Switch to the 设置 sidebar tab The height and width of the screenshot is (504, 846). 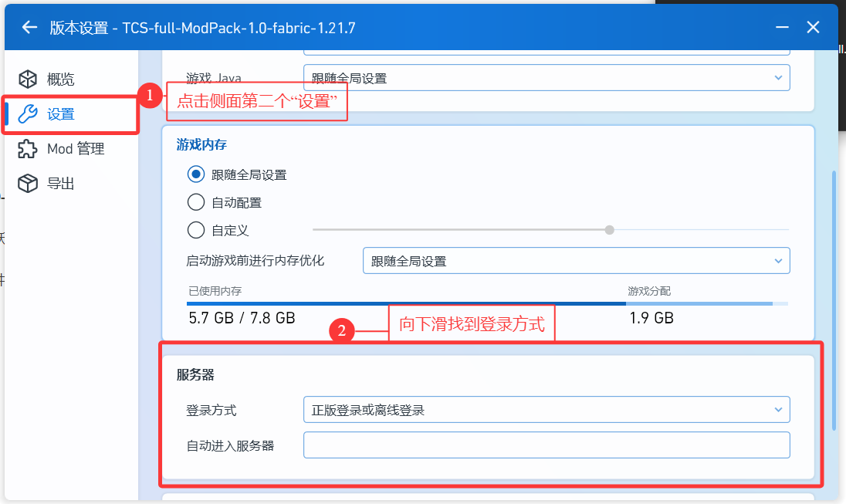[x=71, y=114]
